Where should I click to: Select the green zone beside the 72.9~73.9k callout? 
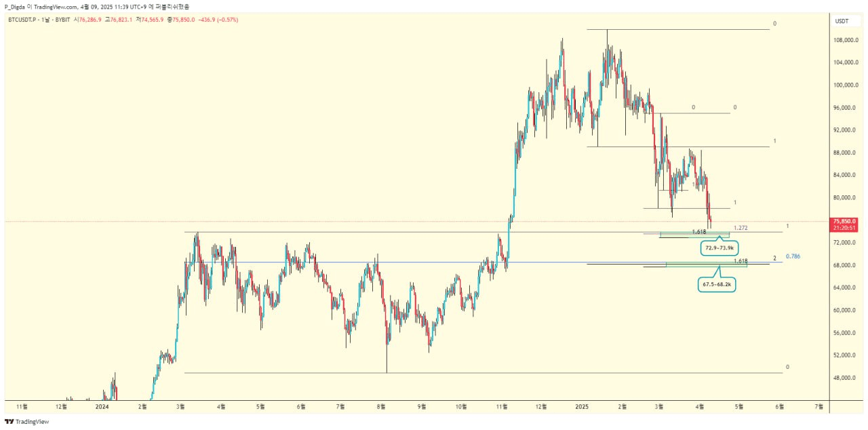[x=694, y=235]
